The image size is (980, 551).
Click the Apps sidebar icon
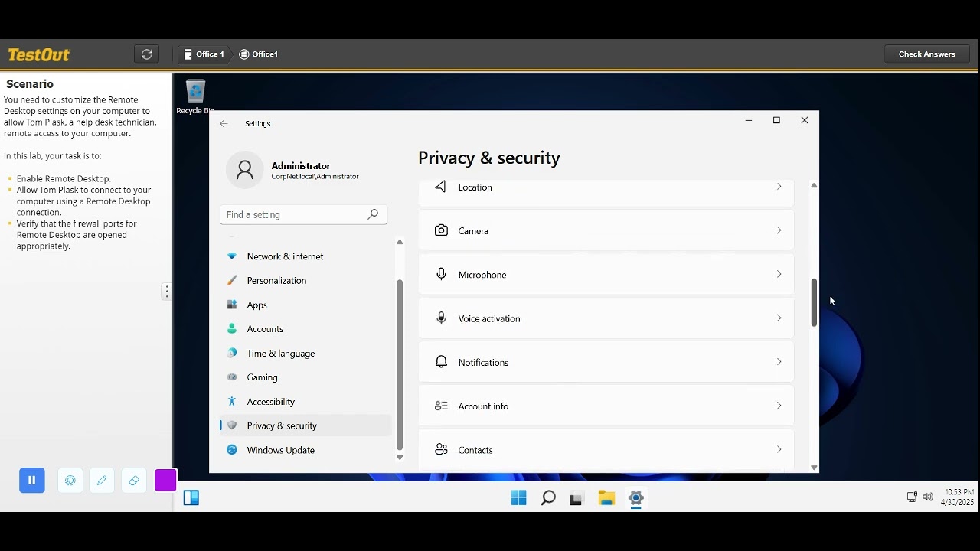coord(232,305)
